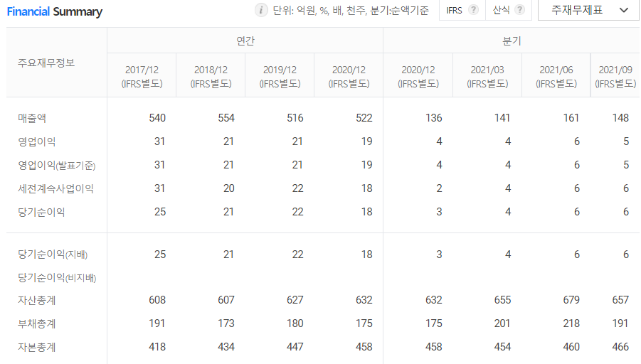Click the 2021/06 column header
The image size is (641, 364).
pyautogui.click(x=556, y=76)
